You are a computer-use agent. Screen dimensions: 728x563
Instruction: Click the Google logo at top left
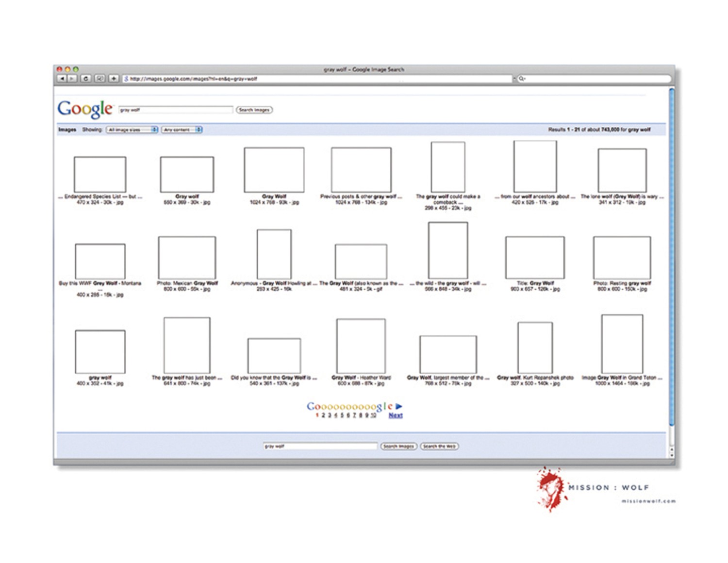click(85, 109)
